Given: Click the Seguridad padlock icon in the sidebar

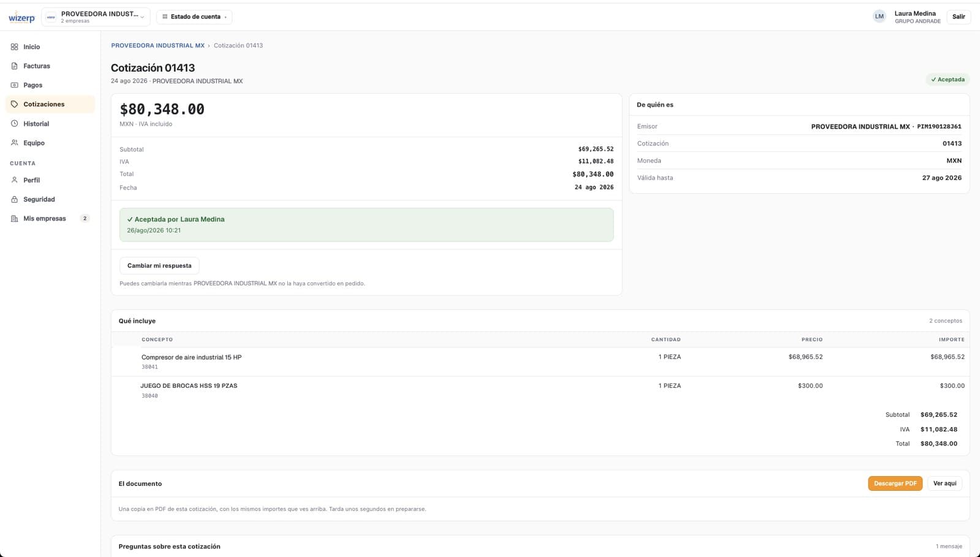Looking at the screenshot, I should point(15,200).
